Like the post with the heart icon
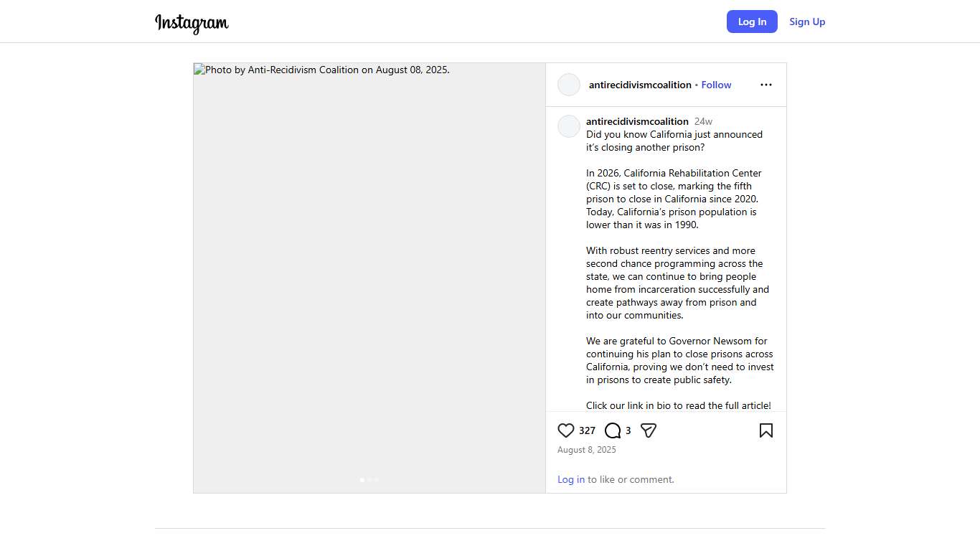The width and height of the screenshot is (980, 551). click(x=566, y=430)
